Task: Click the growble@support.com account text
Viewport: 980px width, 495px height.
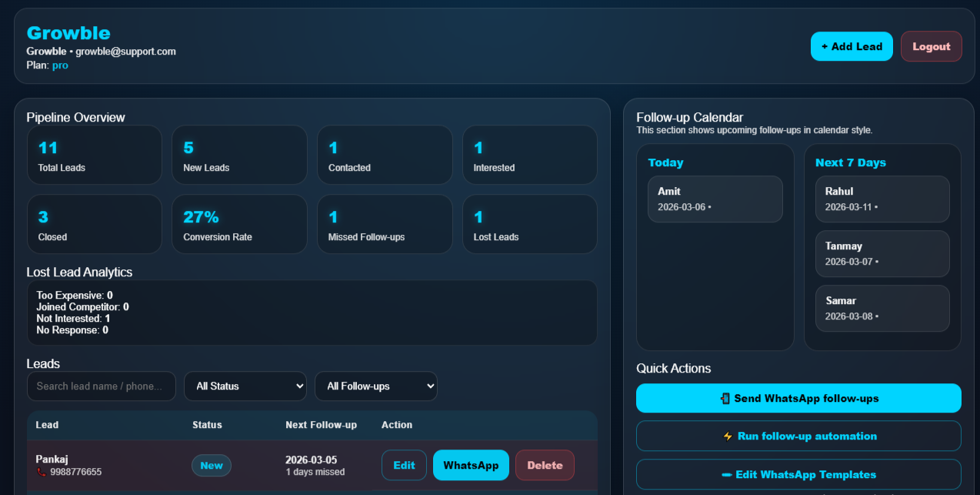Action: point(125,52)
